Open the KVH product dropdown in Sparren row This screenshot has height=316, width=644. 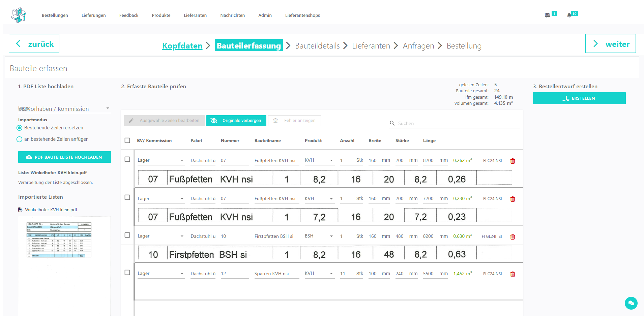pyautogui.click(x=319, y=274)
